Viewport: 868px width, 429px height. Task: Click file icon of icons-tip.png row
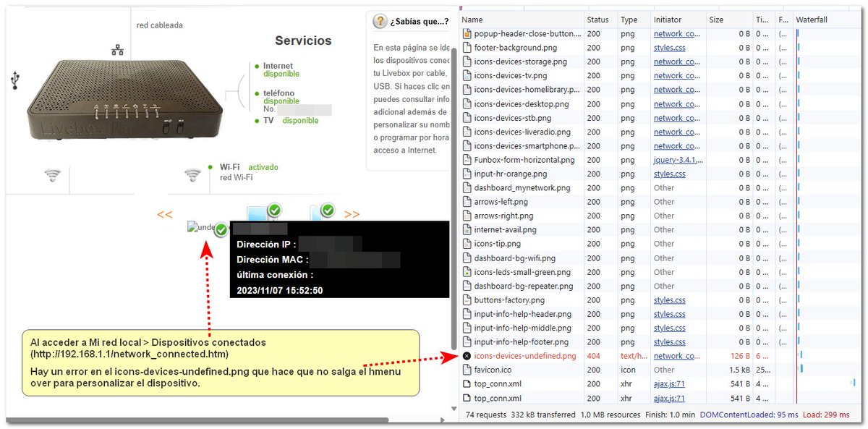click(x=467, y=244)
